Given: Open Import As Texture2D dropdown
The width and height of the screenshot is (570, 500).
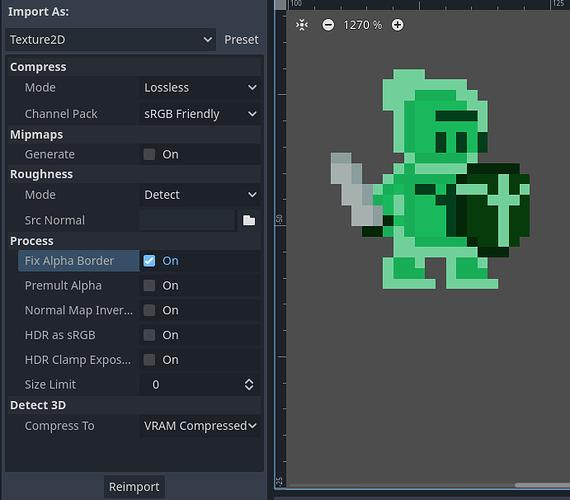Looking at the screenshot, I should coord(111,39).
